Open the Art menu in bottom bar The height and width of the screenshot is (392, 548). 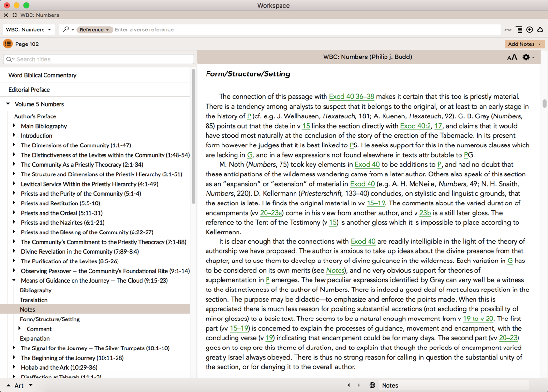[19, 385]
